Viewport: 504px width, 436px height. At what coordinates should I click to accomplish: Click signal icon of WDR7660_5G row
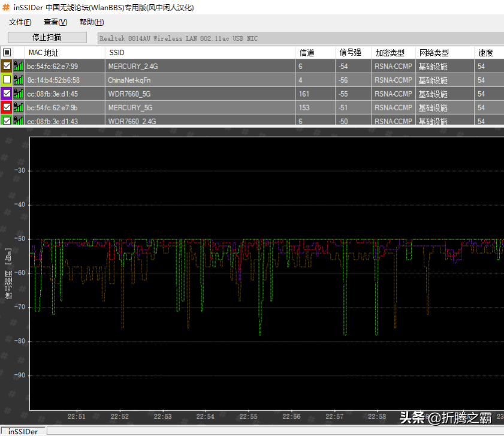19,94
